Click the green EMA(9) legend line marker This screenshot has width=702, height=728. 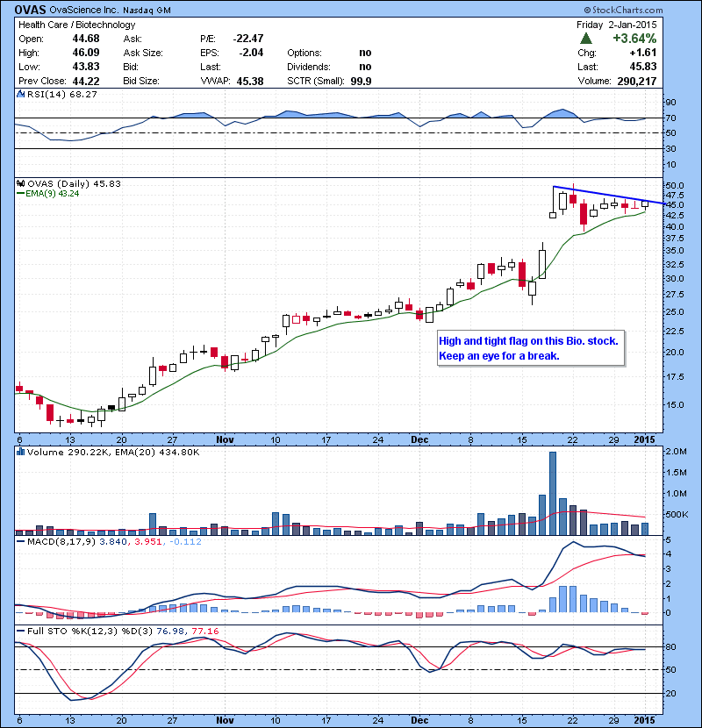[20, 194]
